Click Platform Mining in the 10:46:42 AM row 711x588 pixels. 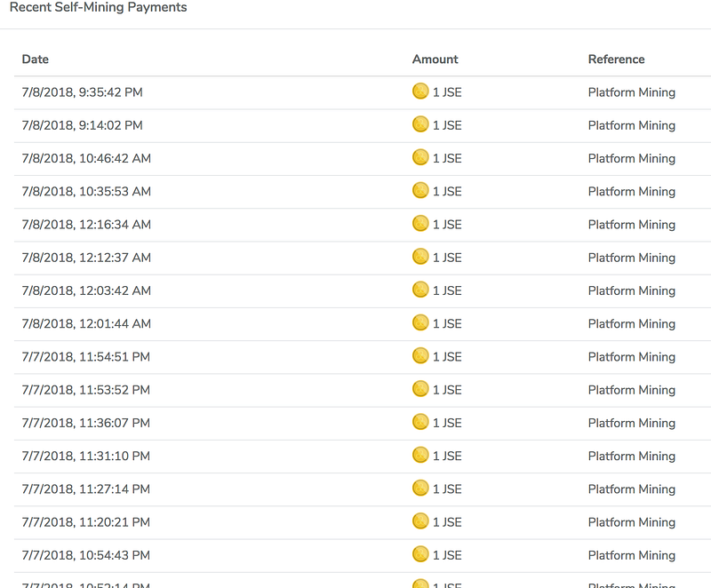pyautogui.click(x=632, y=159)
